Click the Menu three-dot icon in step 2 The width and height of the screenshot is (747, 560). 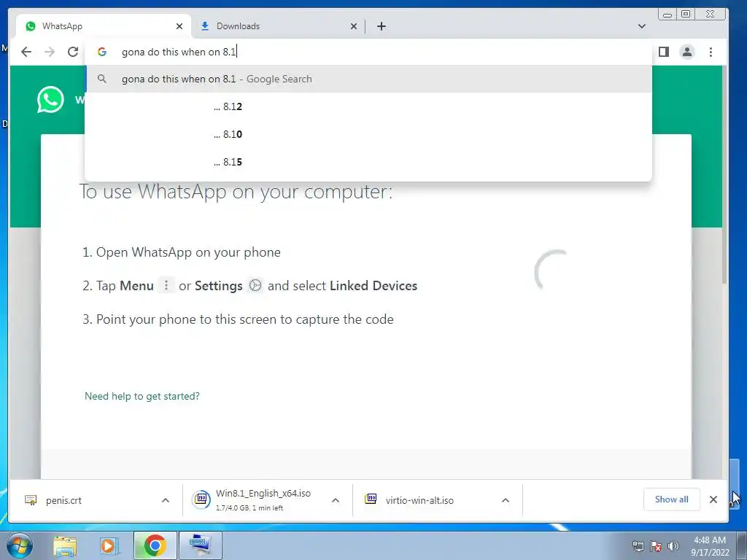[x=166, y=285]
